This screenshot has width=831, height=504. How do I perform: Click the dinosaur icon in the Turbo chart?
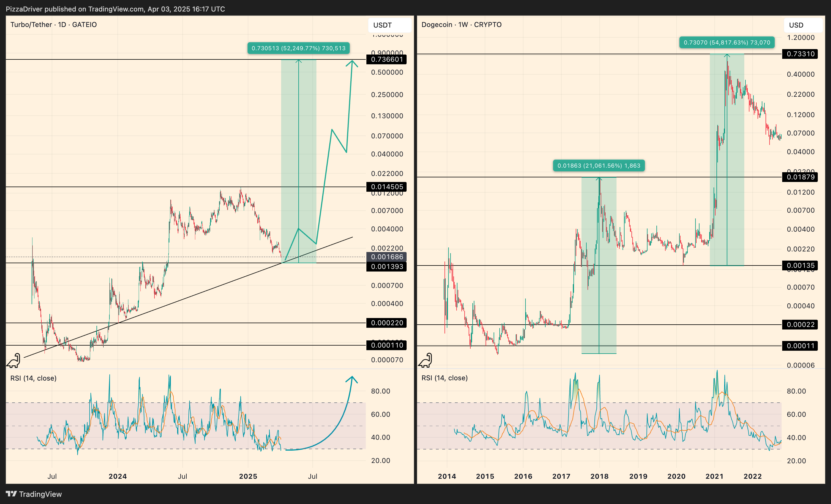(x=14, y=361)
